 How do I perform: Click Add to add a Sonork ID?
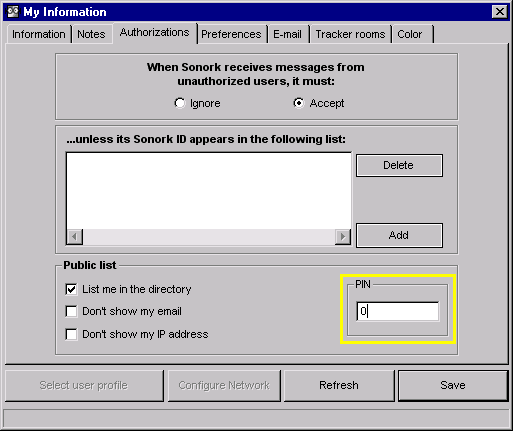tap(399, 235)
